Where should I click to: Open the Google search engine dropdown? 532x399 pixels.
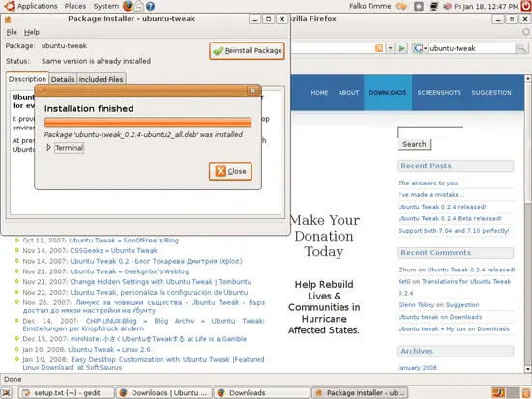click(420, 48)
